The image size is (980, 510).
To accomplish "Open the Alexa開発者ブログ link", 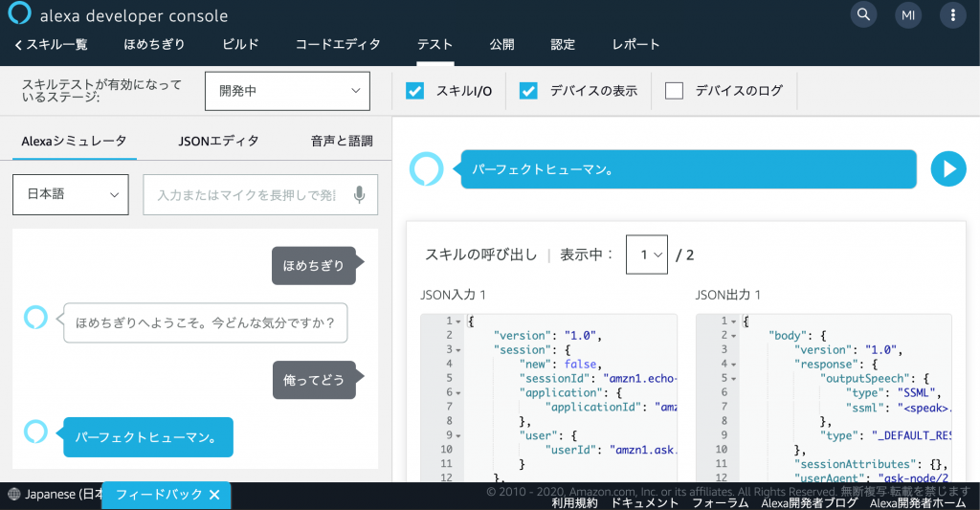I will click(x=810, y=503).
